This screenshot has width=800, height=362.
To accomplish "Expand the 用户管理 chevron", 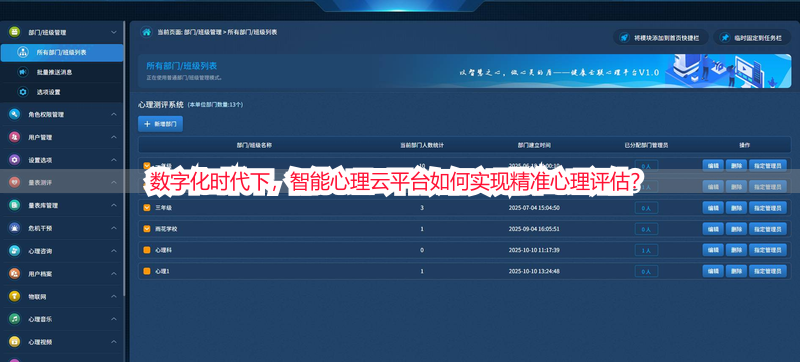I will click(114, 137).
